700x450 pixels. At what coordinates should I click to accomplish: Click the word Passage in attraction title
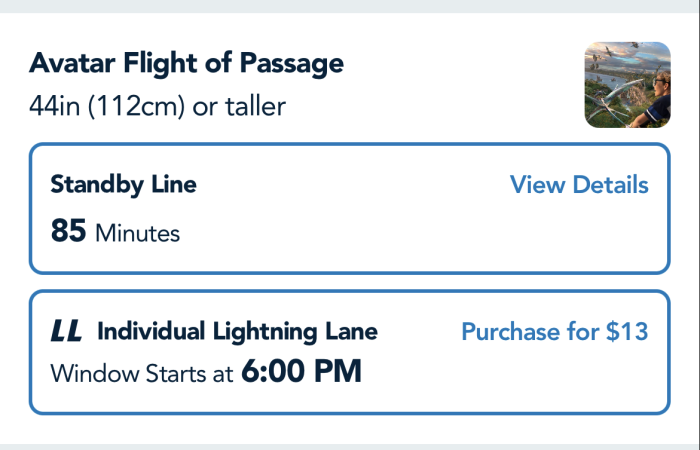click(x=292, y=64)
